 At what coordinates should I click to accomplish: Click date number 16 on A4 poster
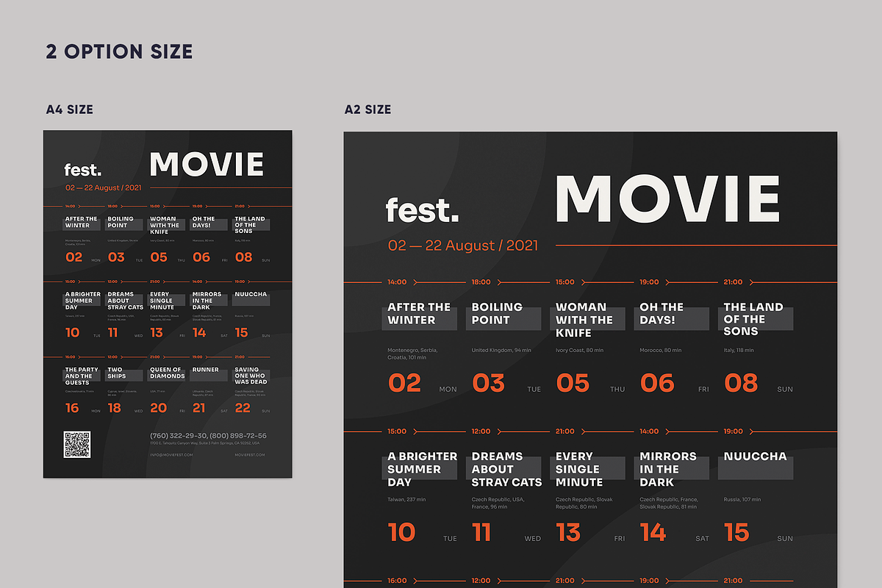click(72, 408)
